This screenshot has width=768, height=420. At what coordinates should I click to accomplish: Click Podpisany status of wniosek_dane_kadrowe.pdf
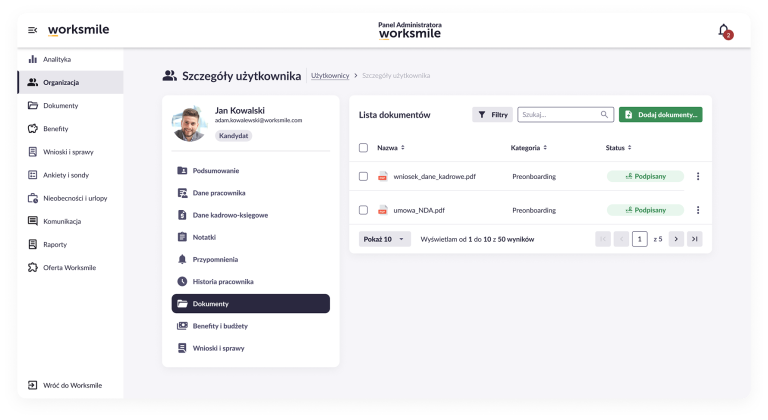pos(646,176)
